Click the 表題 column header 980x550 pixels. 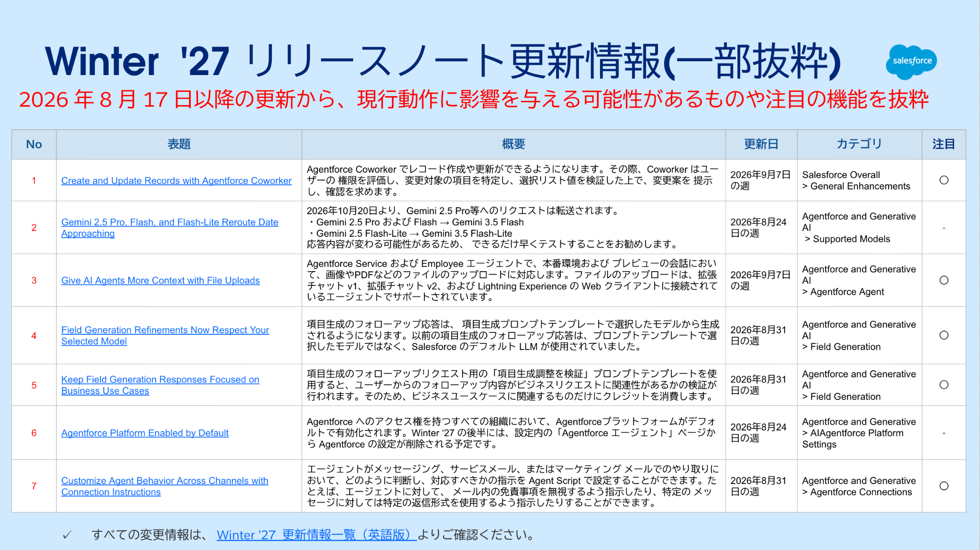point(179,144)
